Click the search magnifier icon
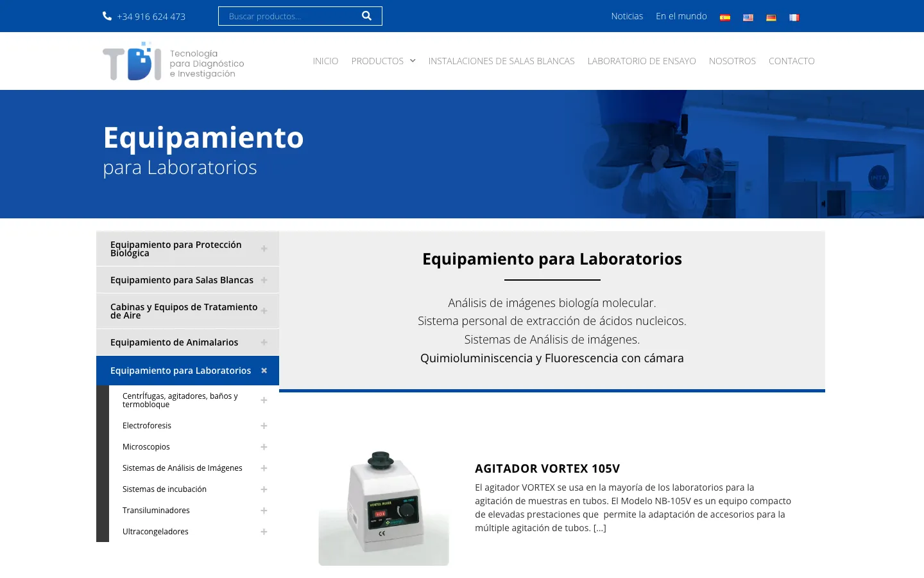 [x=366, y=16]
